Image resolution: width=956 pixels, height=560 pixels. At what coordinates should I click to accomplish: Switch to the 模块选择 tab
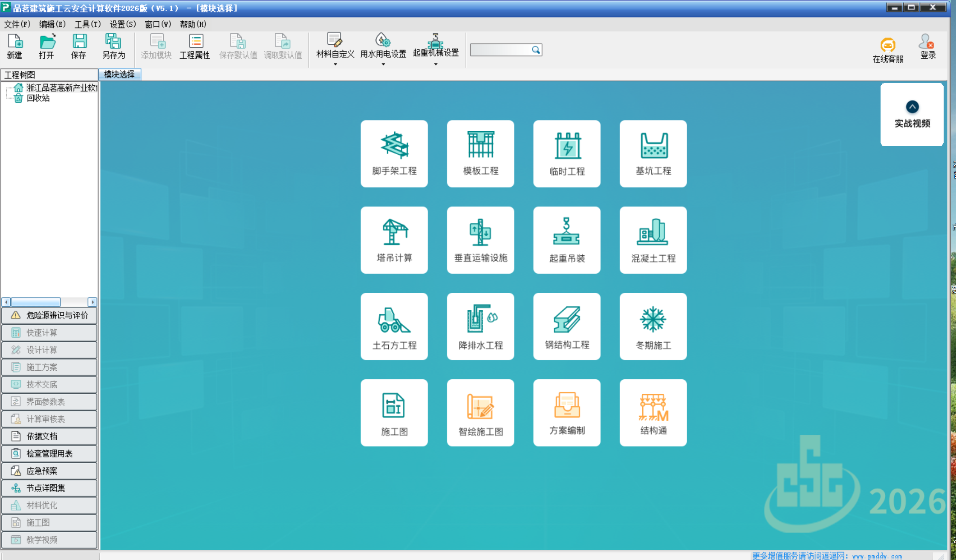tap(119, 75)
